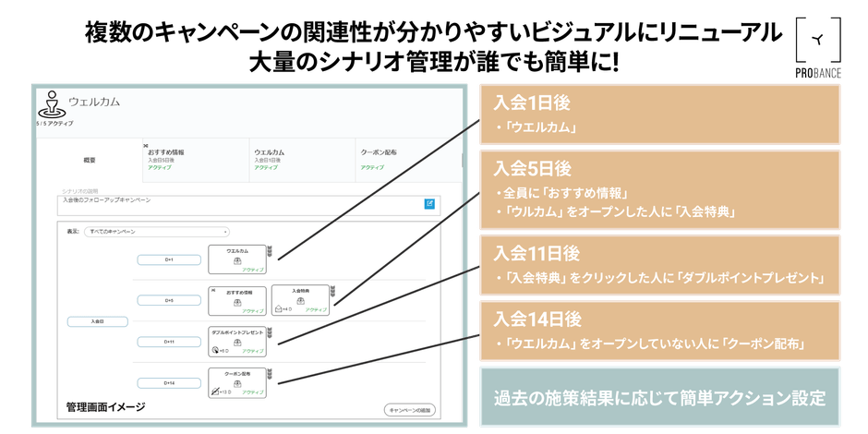Click the シナリオの説明 label

[x=79, y=191]
